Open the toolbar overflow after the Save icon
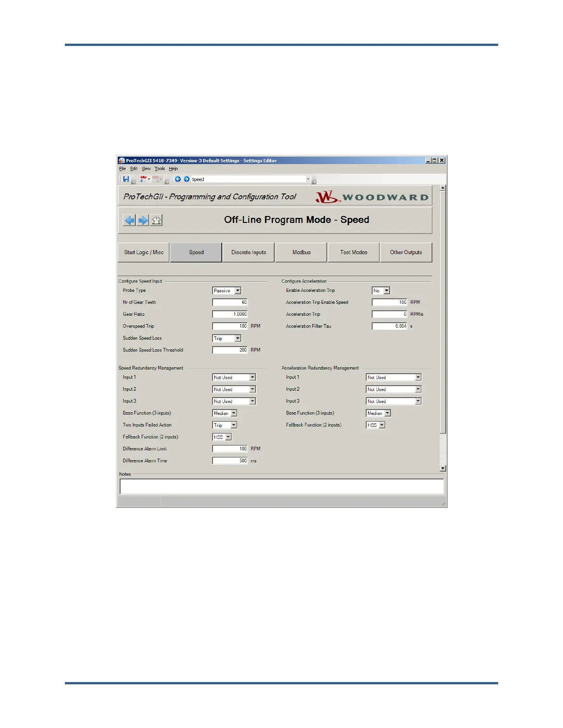563x728 pixels. 133,181
